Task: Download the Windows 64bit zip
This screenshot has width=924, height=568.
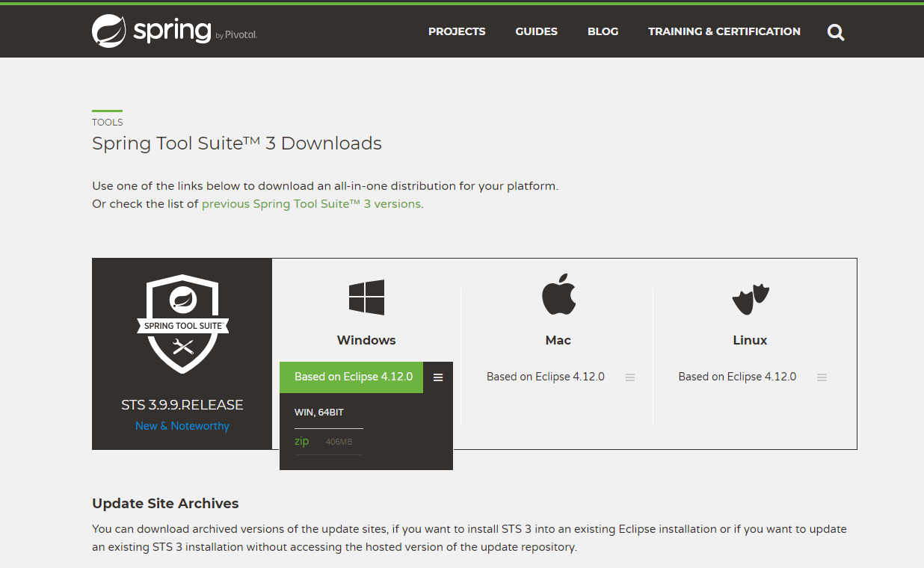Action: pos(301,442)
